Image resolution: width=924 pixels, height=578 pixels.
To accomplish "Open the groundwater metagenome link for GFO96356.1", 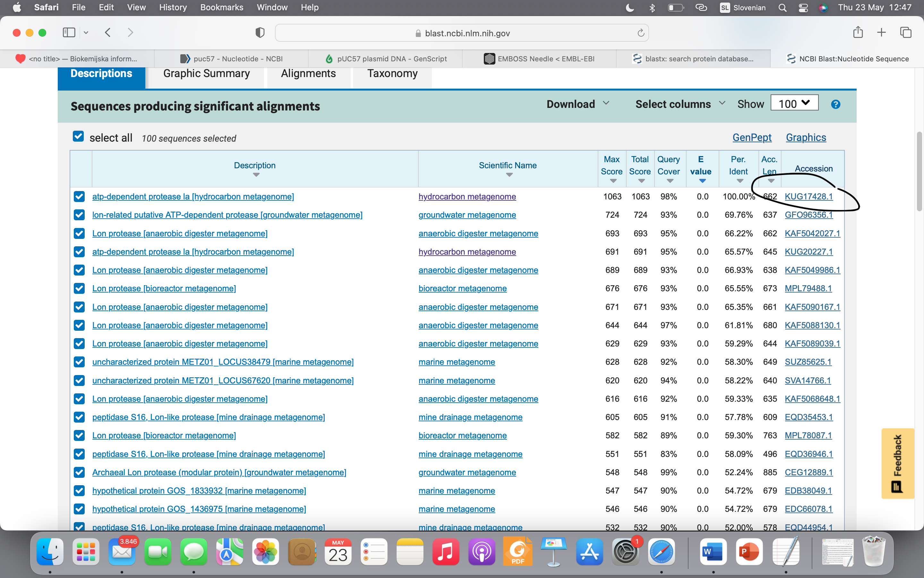I will point(467,215).
